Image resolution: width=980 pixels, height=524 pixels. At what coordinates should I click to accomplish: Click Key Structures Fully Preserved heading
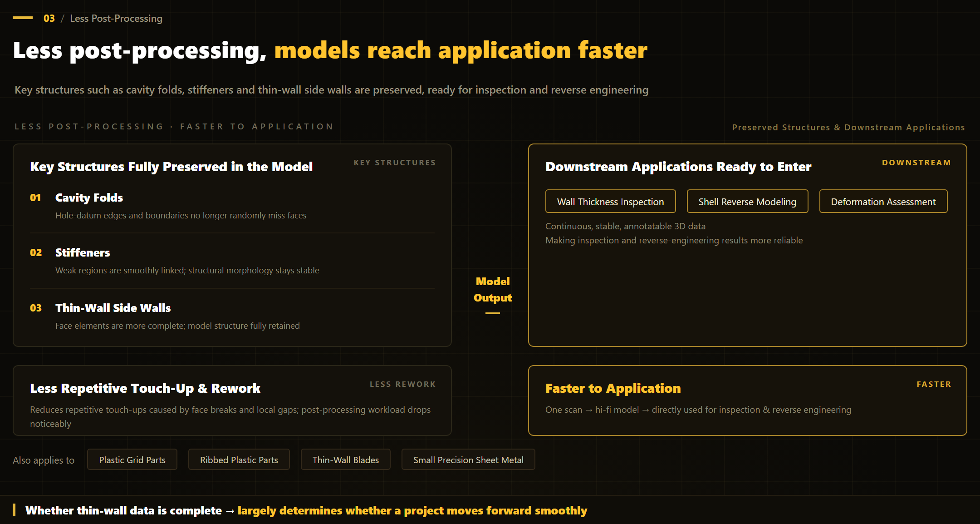[x=171, y=167]
